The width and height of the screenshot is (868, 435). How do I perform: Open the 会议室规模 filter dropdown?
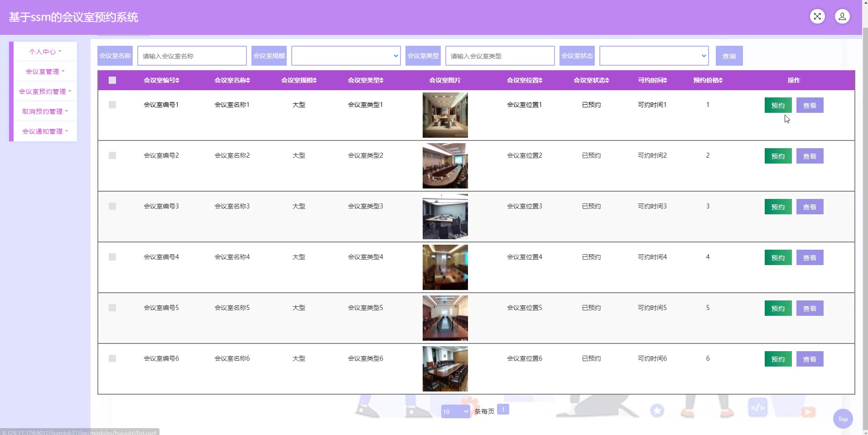346,56
